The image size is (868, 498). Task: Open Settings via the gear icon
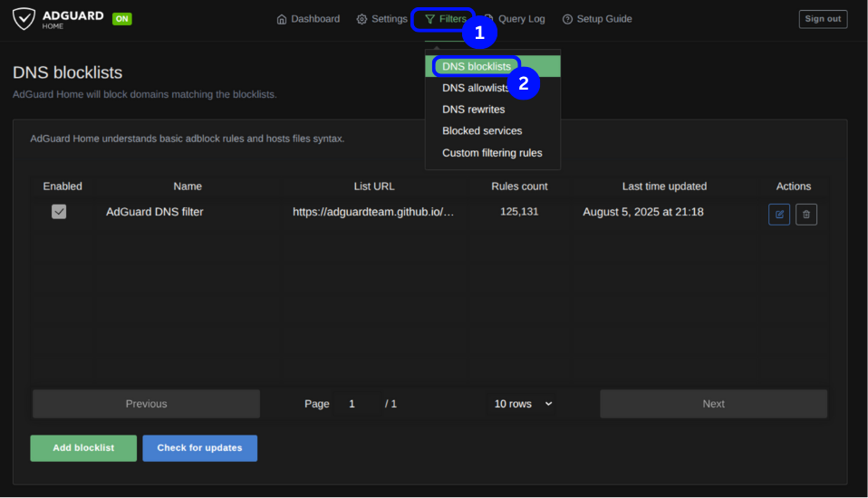click(362, 19)
